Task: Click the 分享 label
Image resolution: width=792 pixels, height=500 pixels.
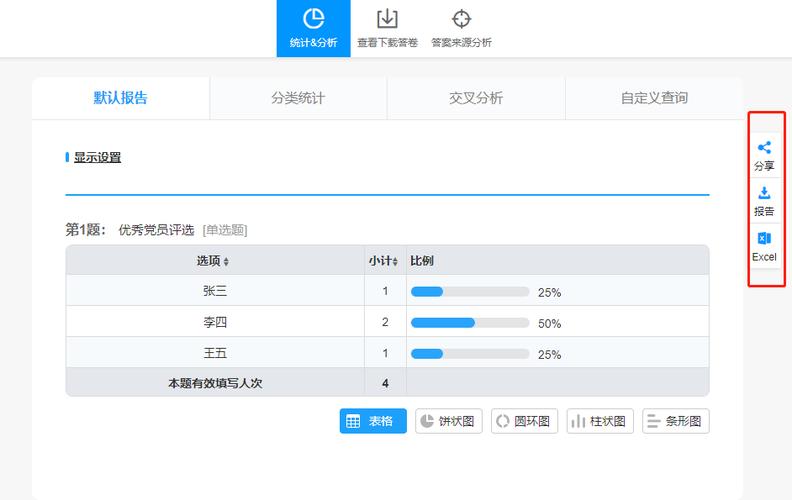Action: pos(764,166)
